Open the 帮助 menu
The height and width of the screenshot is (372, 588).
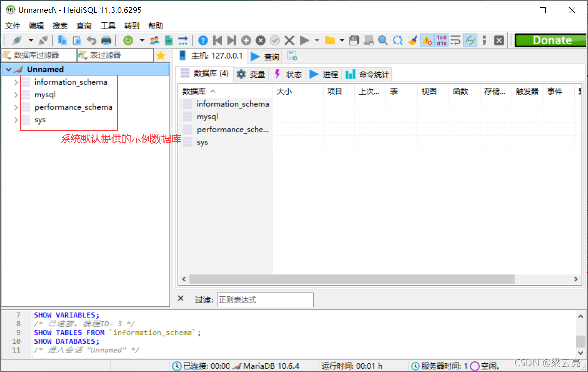coord(156,26)
